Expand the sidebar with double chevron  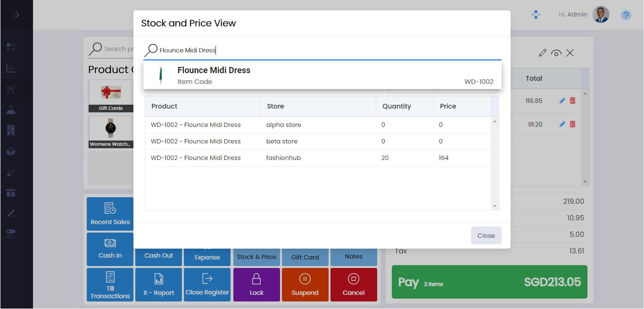16,15
